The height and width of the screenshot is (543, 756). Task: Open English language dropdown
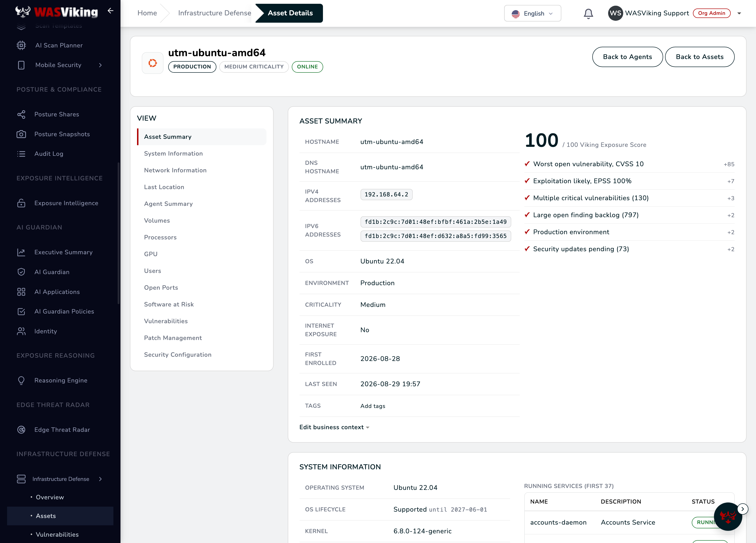point(532,13)
